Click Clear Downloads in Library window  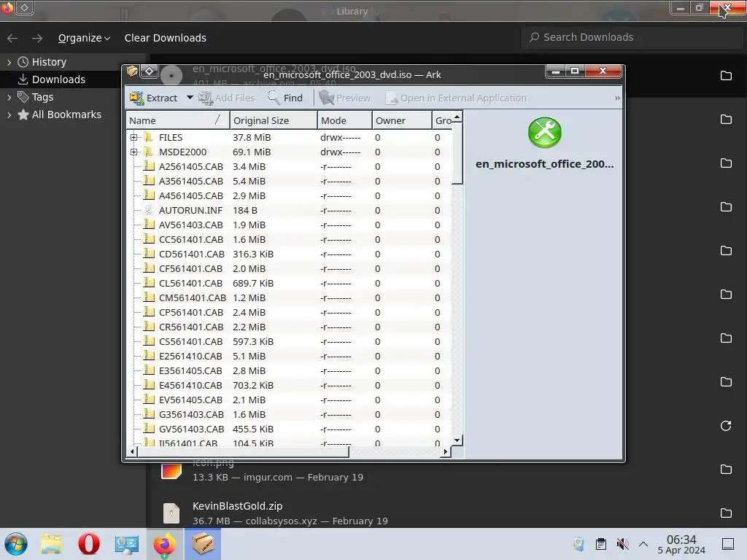click(x=166, y=38)
